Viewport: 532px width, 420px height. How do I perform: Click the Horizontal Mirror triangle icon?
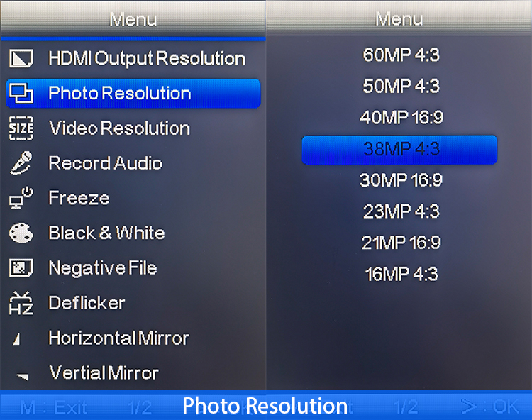tap(17, 339)
